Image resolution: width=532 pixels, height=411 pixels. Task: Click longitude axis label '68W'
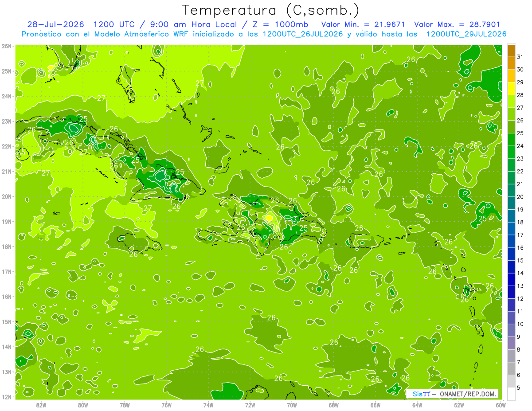[x=334, y=405]
